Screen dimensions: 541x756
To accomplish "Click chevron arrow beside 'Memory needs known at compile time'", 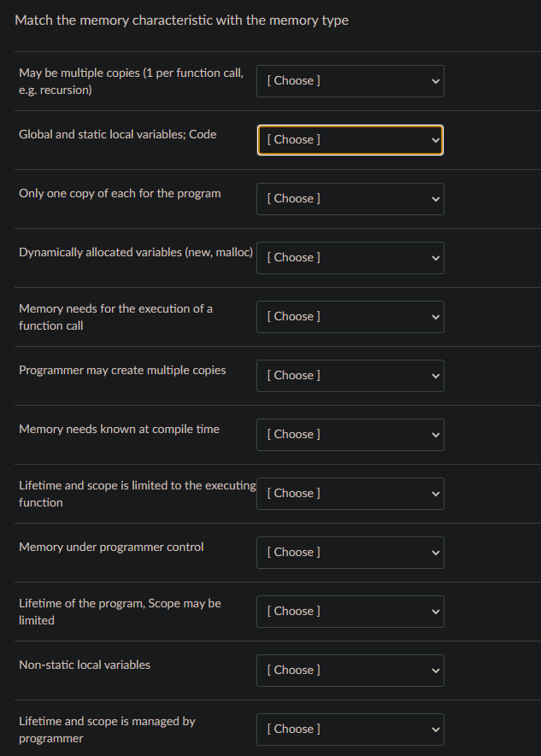I will click(x=435, y=435).
